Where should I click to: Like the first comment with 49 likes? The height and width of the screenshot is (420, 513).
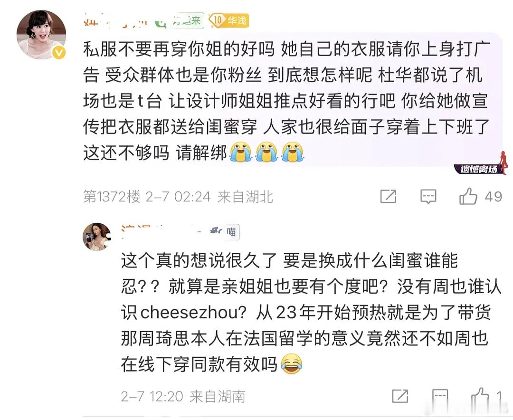468,196
